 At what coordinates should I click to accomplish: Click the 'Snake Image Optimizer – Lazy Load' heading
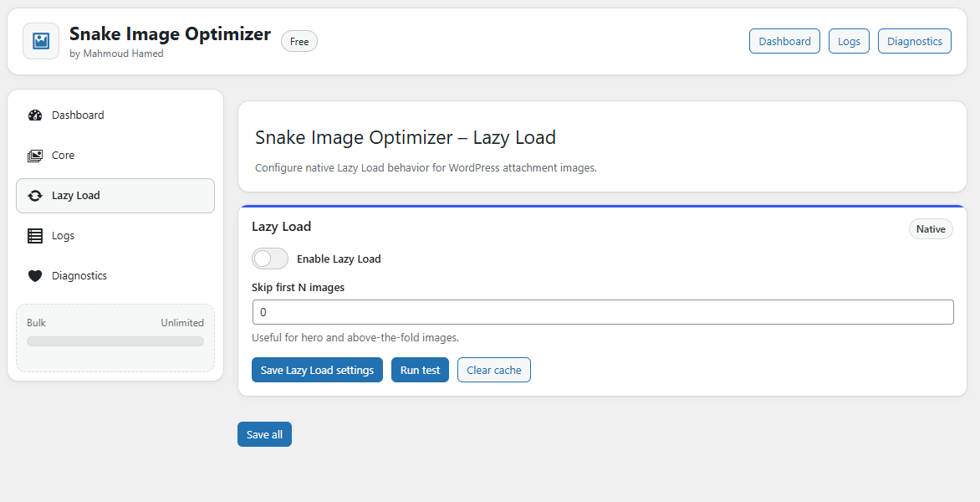point(405,137)
